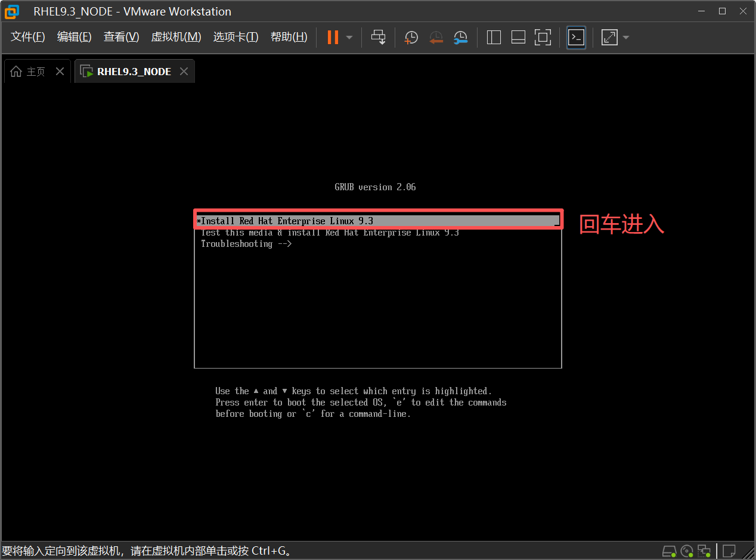Open the 查看(V) menu
The height and width of the screenshot is (560, 756).
(x=122, y=37)
